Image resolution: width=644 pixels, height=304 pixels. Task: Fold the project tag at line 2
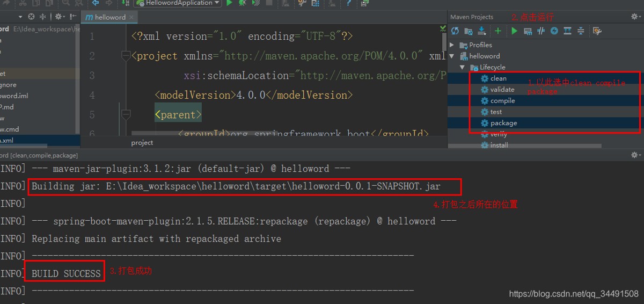pyautogui.click(x=126, y=55)
